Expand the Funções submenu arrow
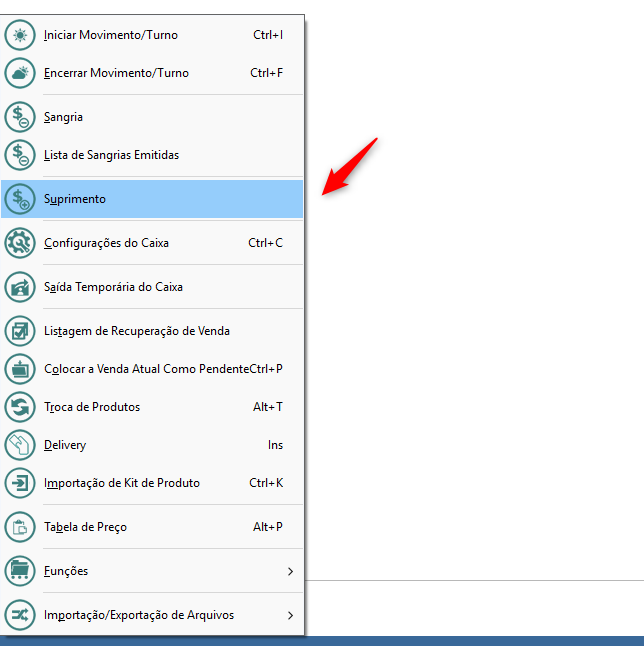Image resolution: width=644 pixels, height=646 pixels. click(x=290, y=571)
